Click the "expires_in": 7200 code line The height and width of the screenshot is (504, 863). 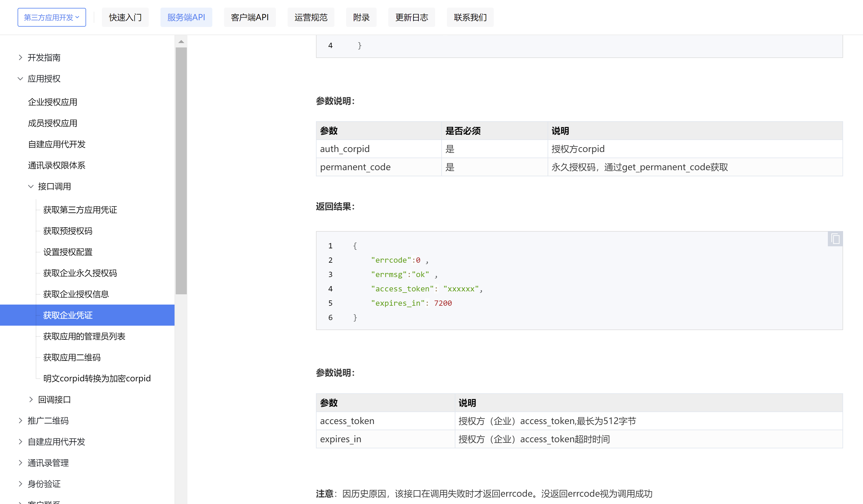click(x=411, y=303)
